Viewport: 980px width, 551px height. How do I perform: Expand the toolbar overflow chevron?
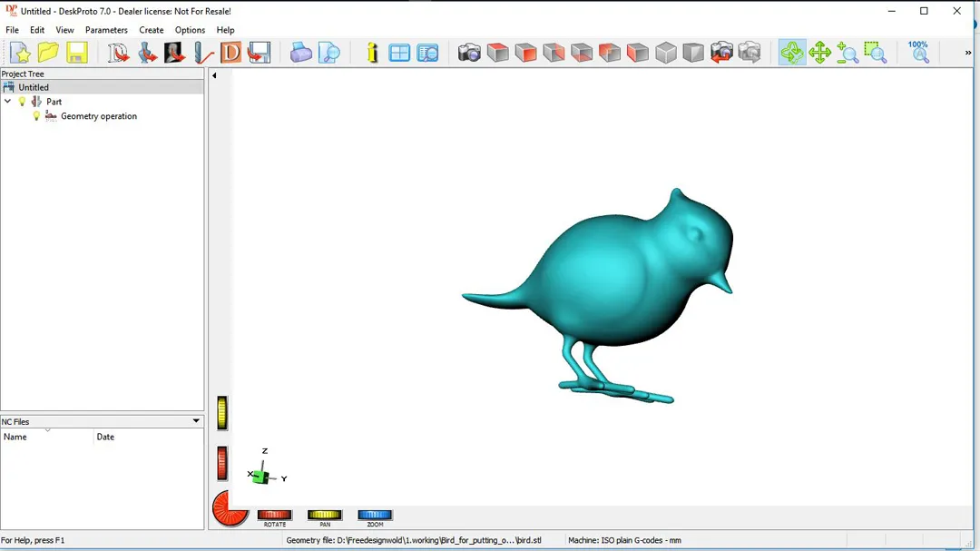tap(968, 53)
